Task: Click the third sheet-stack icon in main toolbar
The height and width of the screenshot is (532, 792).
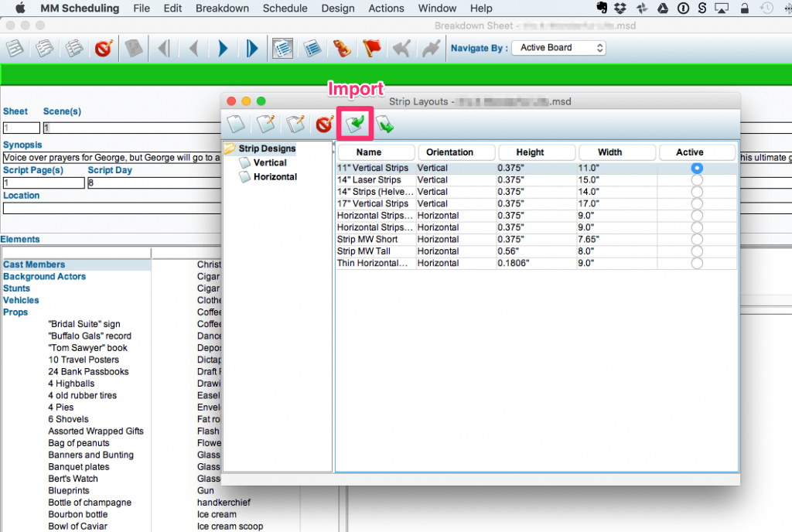Action: (x=74, y=49)
